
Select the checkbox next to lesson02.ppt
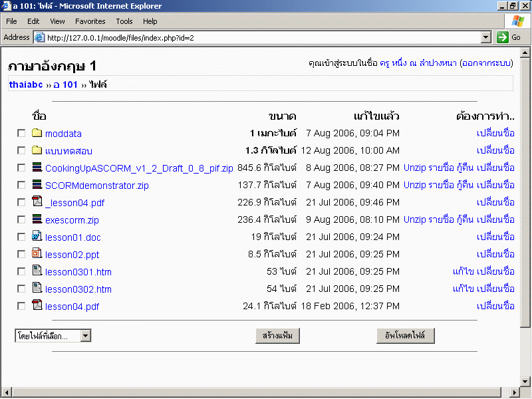(21, 254)
